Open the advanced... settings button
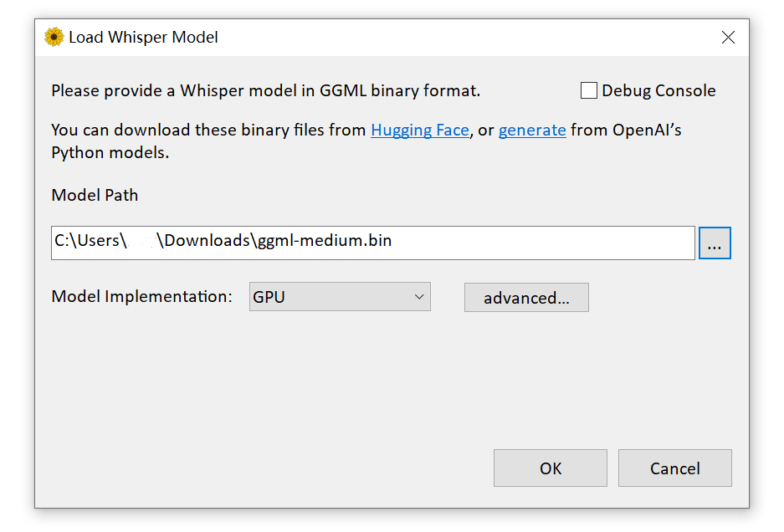This screenshot has width=784, height=532. 526,298
